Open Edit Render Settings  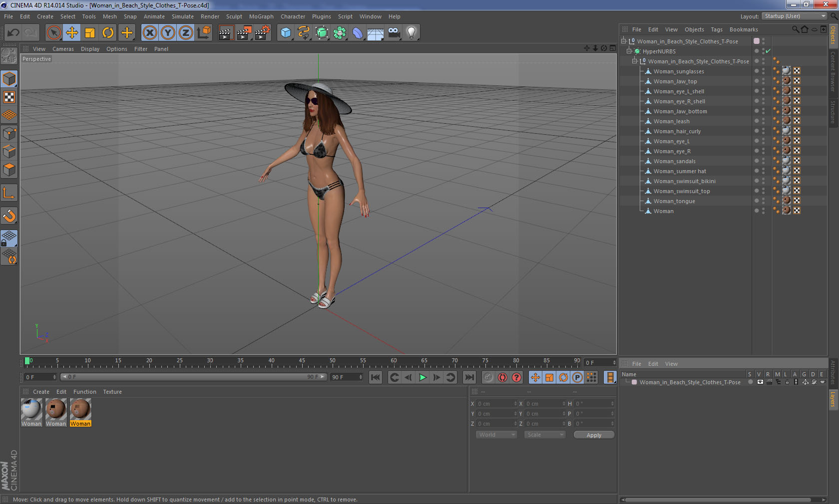263,33
